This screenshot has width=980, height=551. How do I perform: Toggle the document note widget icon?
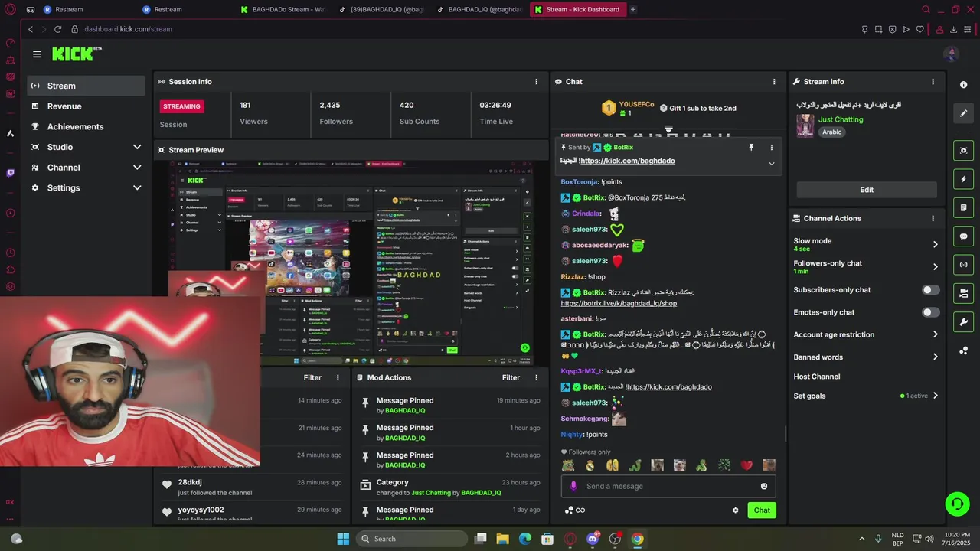click(x=964, y=207)
